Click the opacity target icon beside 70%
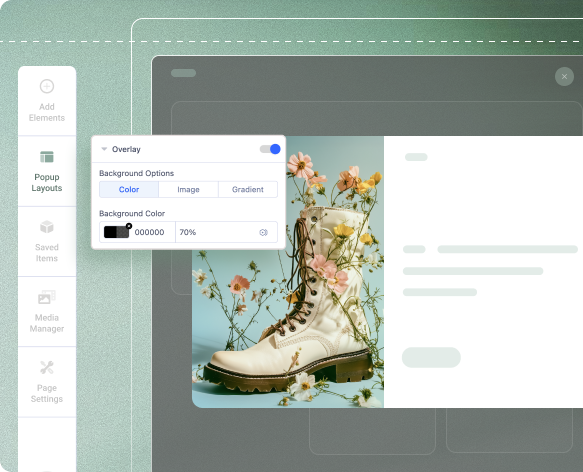The image size is (583, 472). (263, 232)
